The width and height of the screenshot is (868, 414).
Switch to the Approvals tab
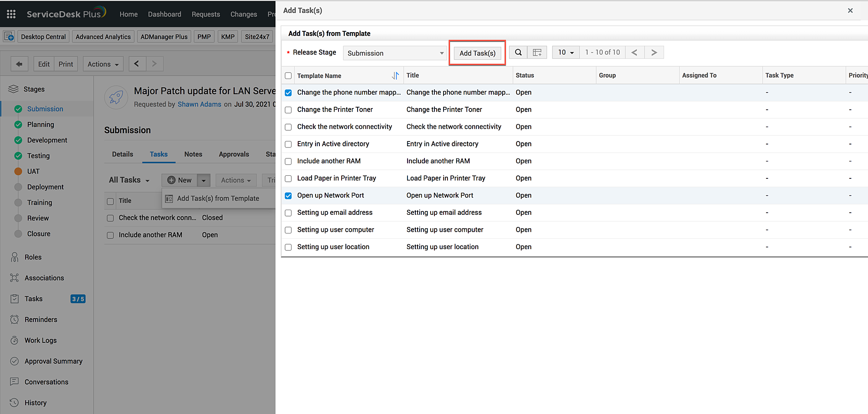click(x=234, y=154)
